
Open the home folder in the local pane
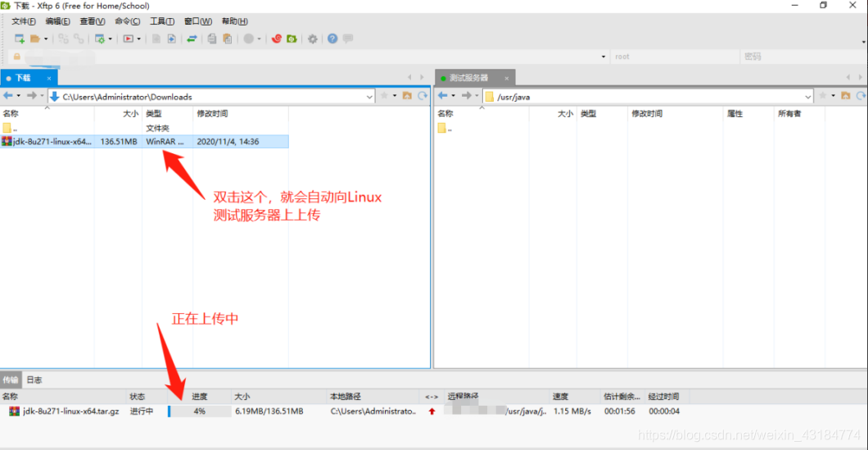[407, 96]
